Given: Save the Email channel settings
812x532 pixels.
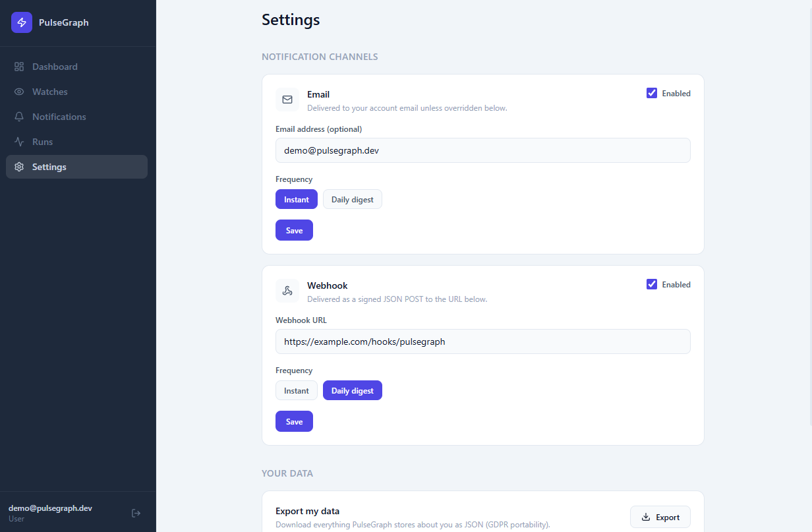Looking at the screenshot, I should (294, 230).
